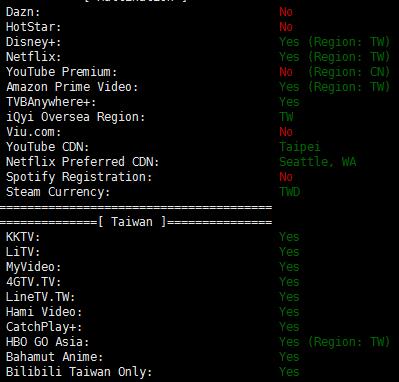Click the KKTV label
The height and width of the screenshot is (382, 399).
23,237
